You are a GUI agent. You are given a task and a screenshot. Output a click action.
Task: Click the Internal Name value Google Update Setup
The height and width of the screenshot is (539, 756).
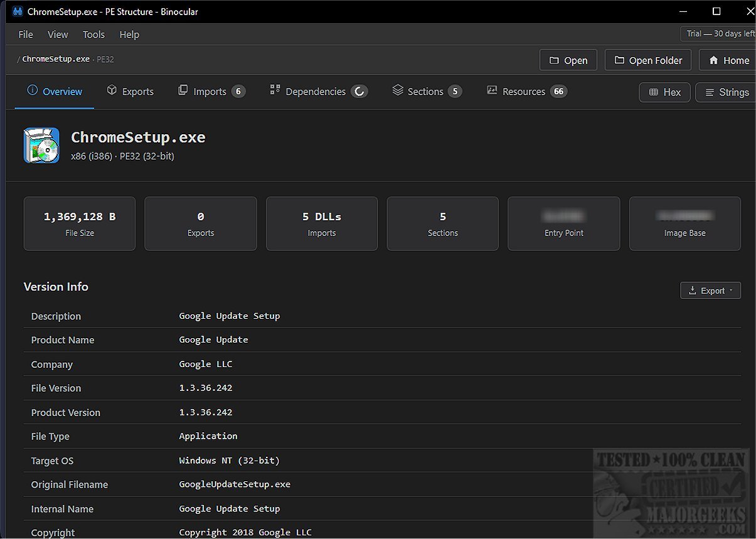[x=230, y=508]
